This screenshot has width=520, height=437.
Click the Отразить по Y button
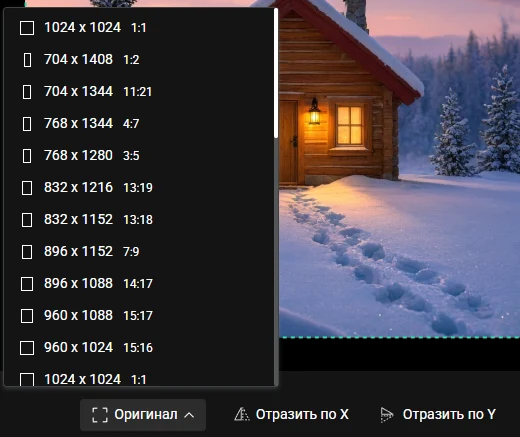pos(438,415)
